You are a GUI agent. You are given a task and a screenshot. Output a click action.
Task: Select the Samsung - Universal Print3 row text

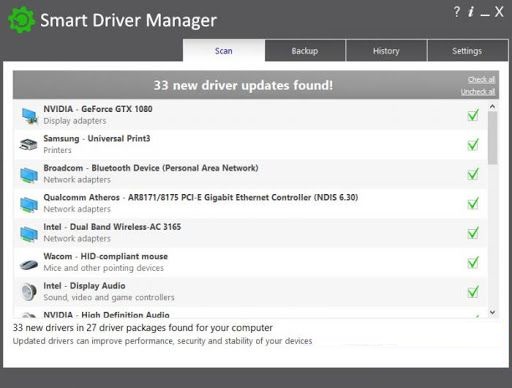(97, 138)
